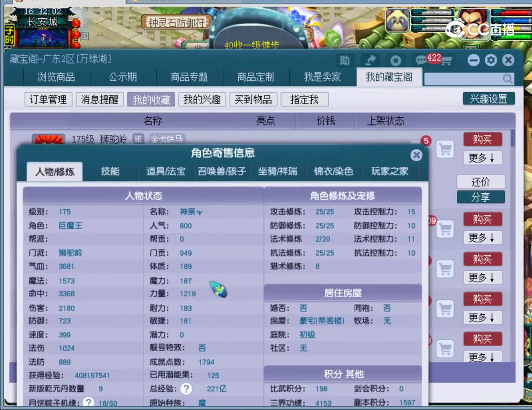Open 我的兴趣 section
The image size is (532, 410).
point(202,99)
